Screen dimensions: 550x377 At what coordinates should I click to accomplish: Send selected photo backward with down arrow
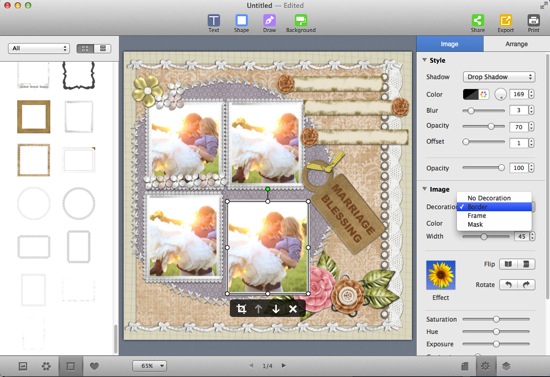tap(276, 309)
